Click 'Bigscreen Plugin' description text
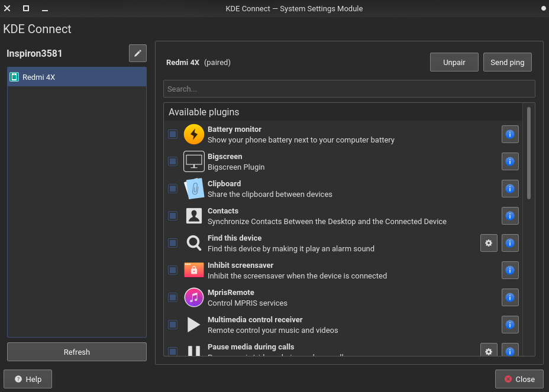The image size is (549, 392). click(236, 167)
